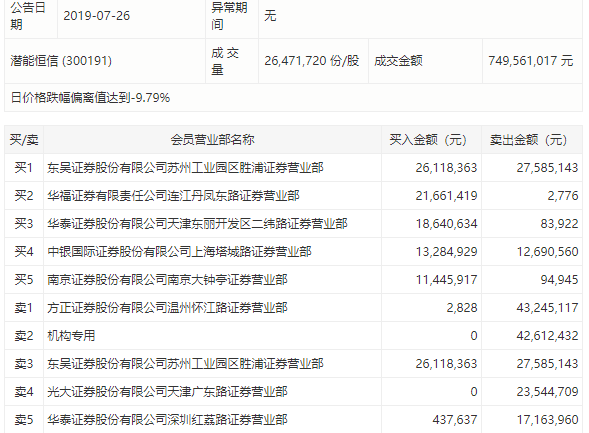Select the 卖1 row label

pos(24,308)
